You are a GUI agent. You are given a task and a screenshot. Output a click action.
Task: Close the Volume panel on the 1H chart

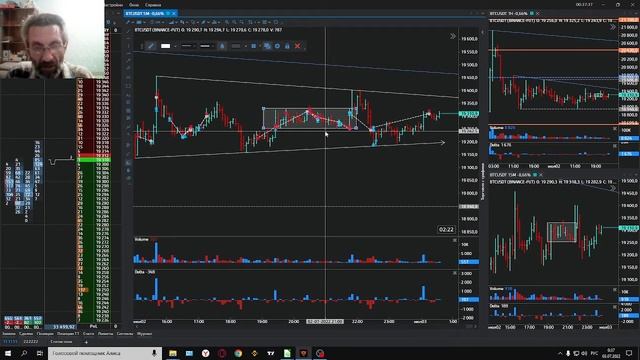[615, 129]
